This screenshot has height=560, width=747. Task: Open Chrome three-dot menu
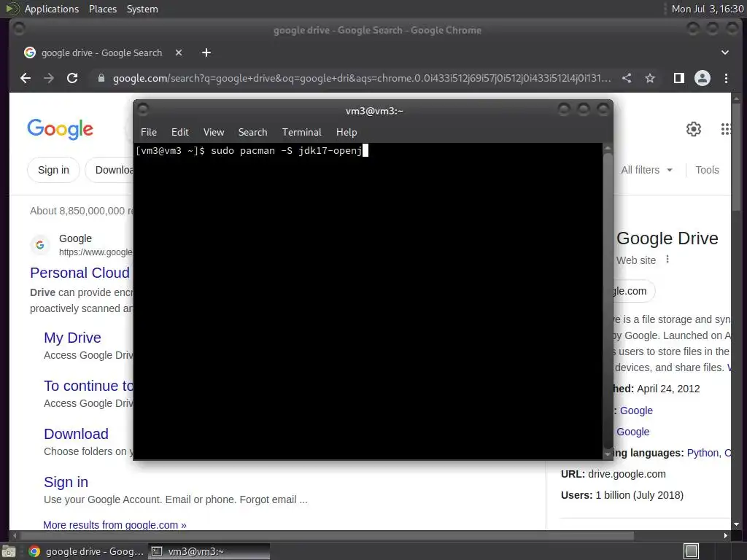click(726, 78)
